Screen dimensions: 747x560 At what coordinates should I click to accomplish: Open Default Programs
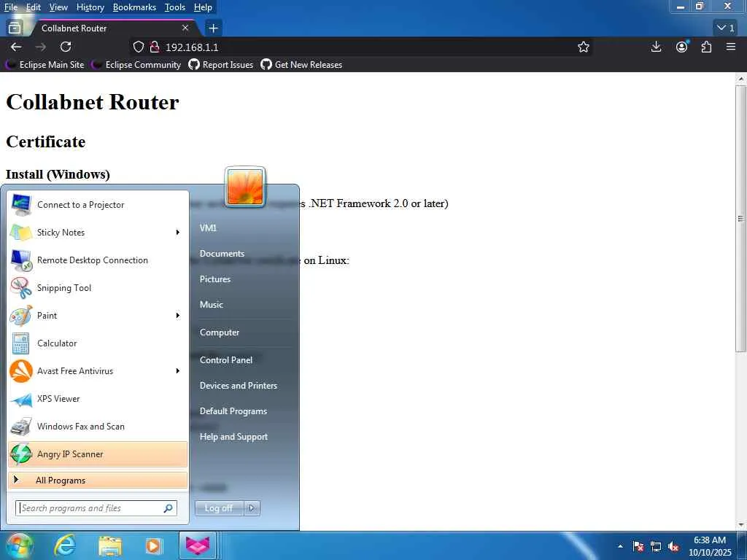point(233,411)
